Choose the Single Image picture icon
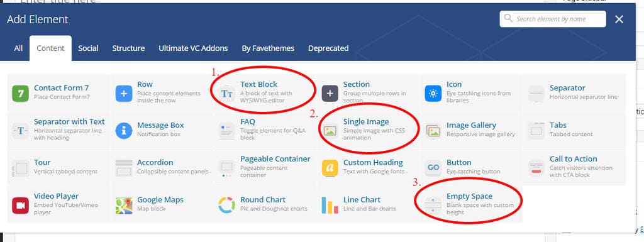 point(330,131)
